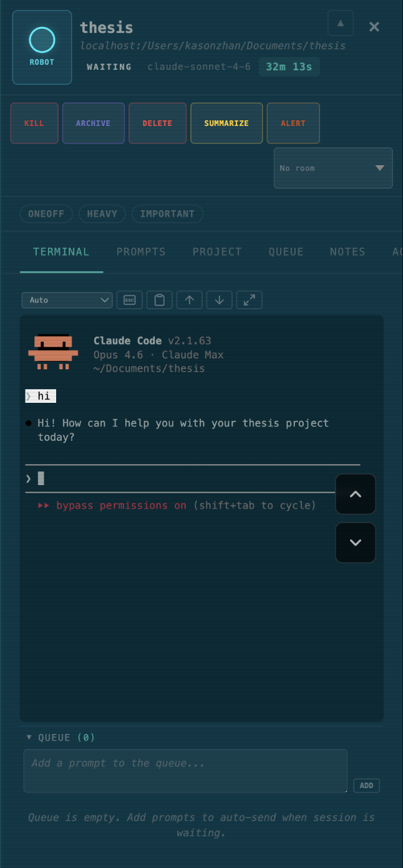403x868 pixels.
Task: Click the large scroll-down chevron button
Action: click(356, 542)
